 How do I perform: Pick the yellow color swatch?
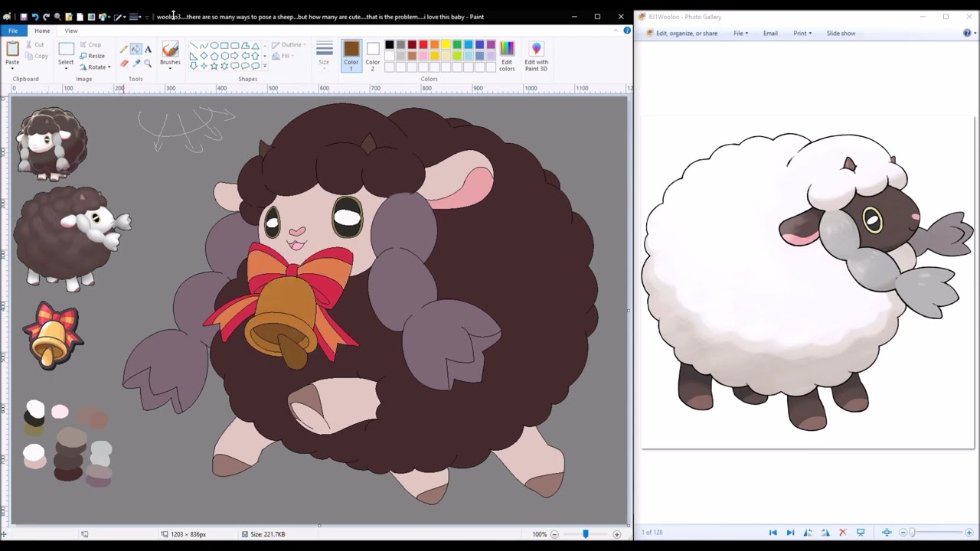(446, 44)
